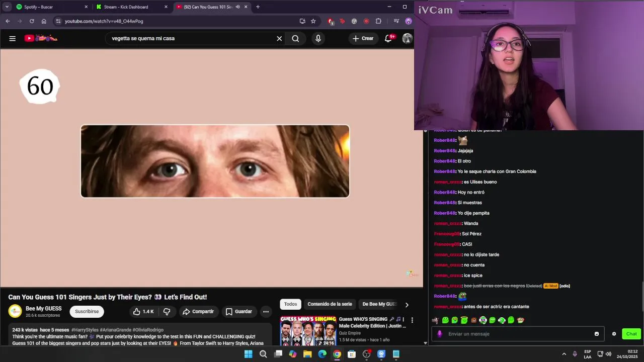The width and height of the screenshot is (644, 362).
Task: Share the video via Compartir
Action: click(198, 312)
